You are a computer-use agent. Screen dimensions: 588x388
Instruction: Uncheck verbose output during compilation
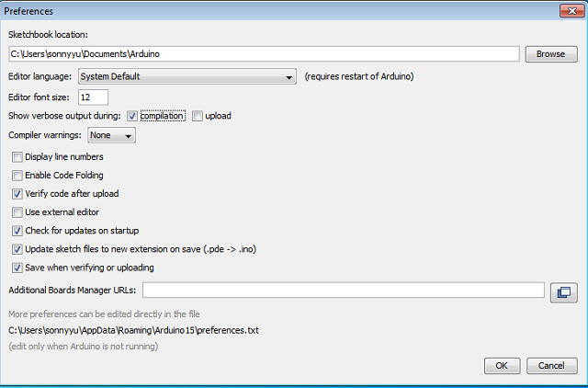132,116
